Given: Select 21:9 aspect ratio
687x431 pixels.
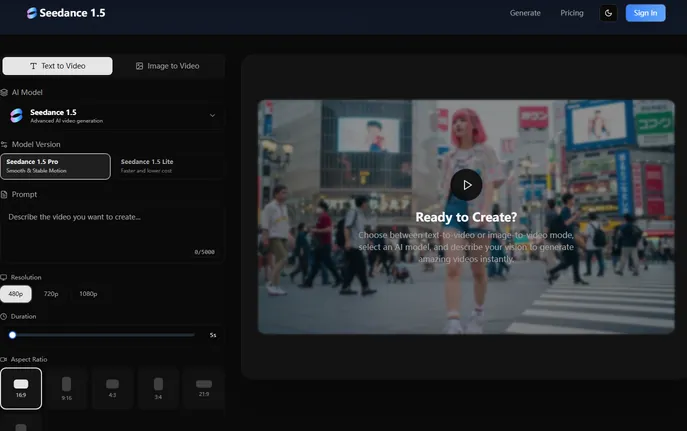Looking at the screenshot, I should point(204,389).
